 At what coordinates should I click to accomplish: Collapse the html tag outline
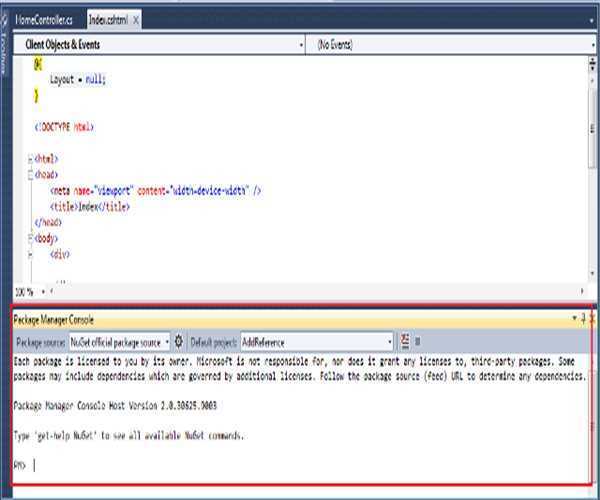coord(28,159)
